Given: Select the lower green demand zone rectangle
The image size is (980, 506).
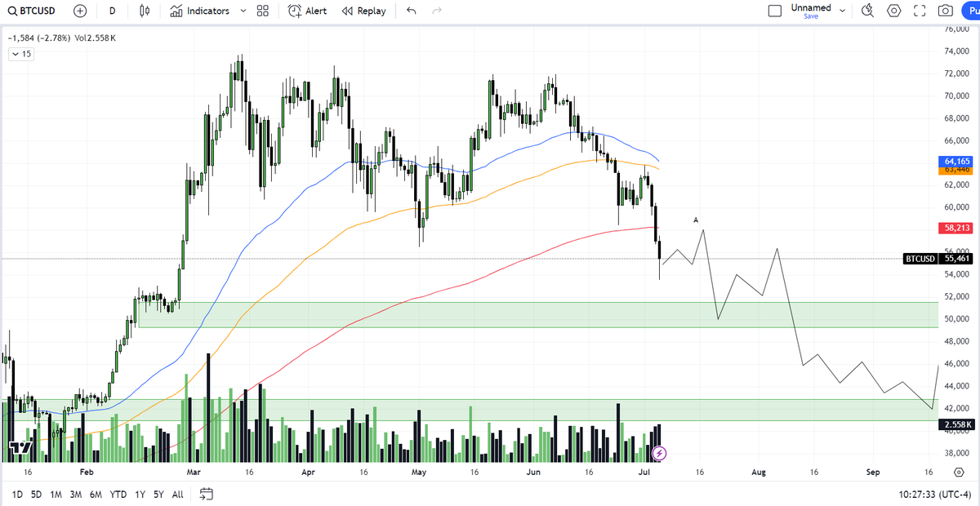Looking at the screenshot, I should (x=470, y=411).
